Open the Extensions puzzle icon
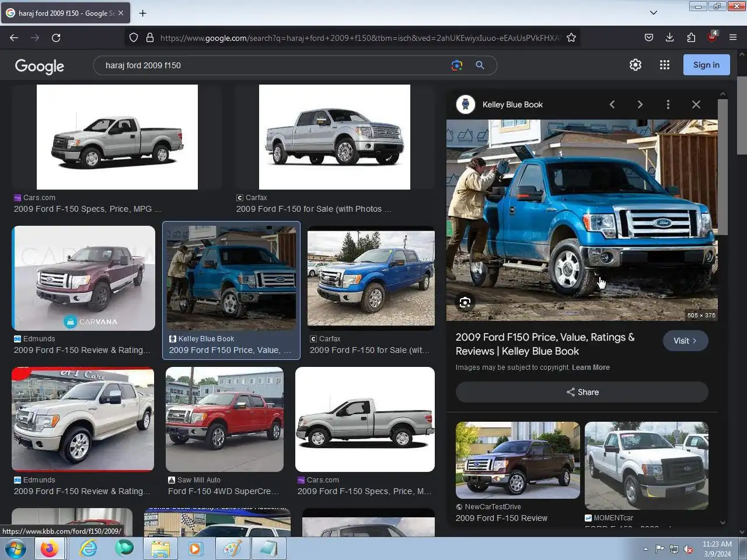The image size is (747, 560). pyautogui.click(x=691, y=37)
